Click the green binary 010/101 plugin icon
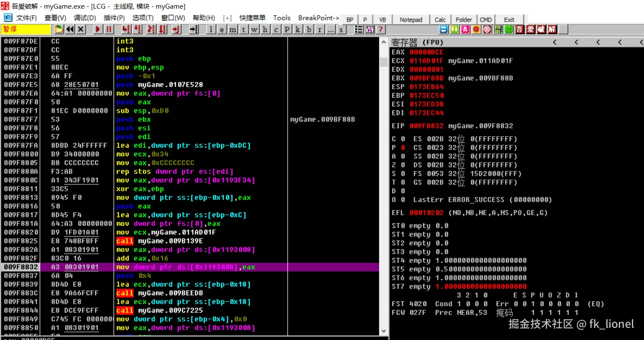The height and width of the screenshot is (340, 644). click(498, 29)
